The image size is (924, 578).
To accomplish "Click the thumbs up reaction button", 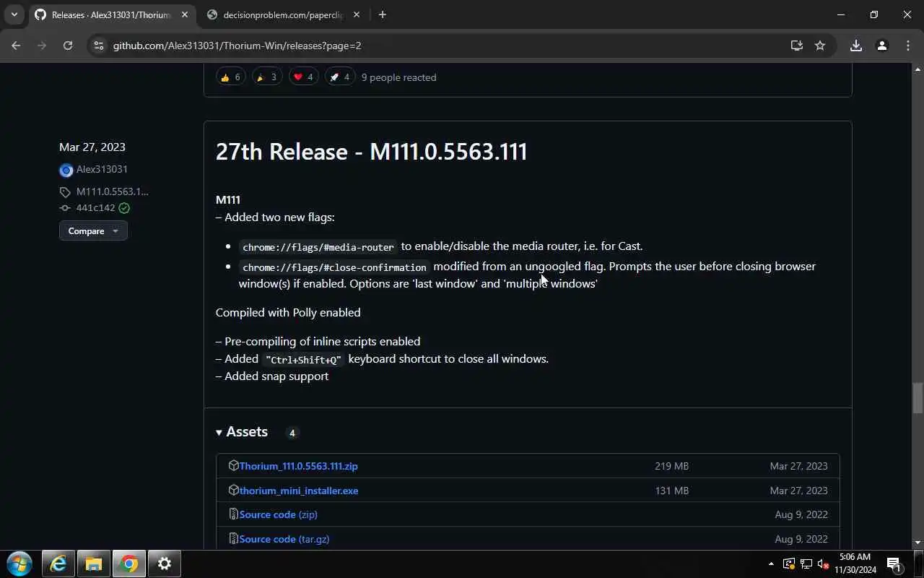I will tap(230, 77).
